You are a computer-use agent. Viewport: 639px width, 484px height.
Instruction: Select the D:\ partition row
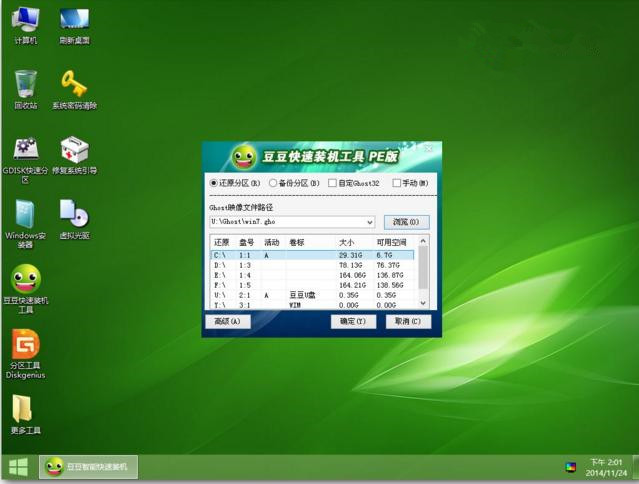(313, 265)
